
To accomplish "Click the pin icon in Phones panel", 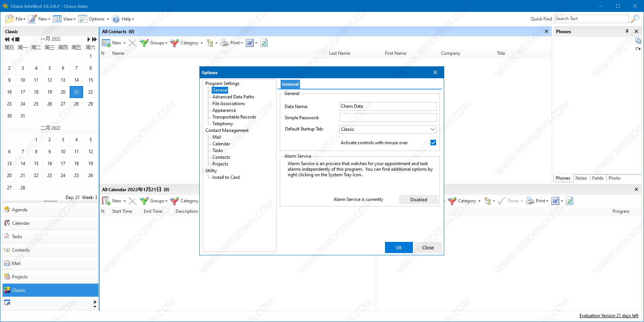I will tap(627, 31).
